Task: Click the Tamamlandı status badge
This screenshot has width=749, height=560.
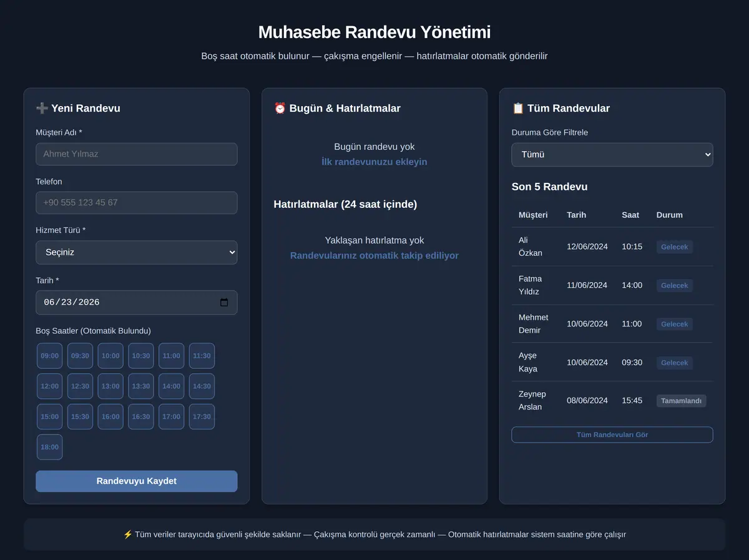Action: (x=681, y=401)
